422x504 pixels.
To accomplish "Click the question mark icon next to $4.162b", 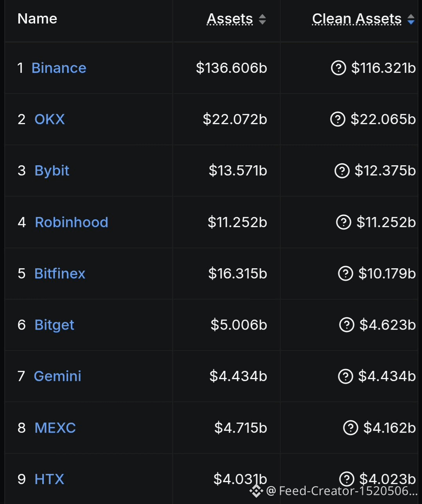I will click(350, 427).
